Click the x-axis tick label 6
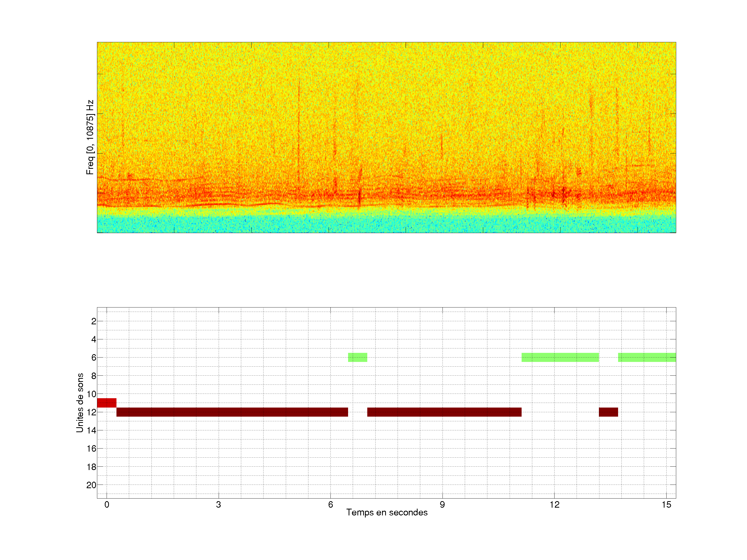747x560 pixels. [331, 505]
